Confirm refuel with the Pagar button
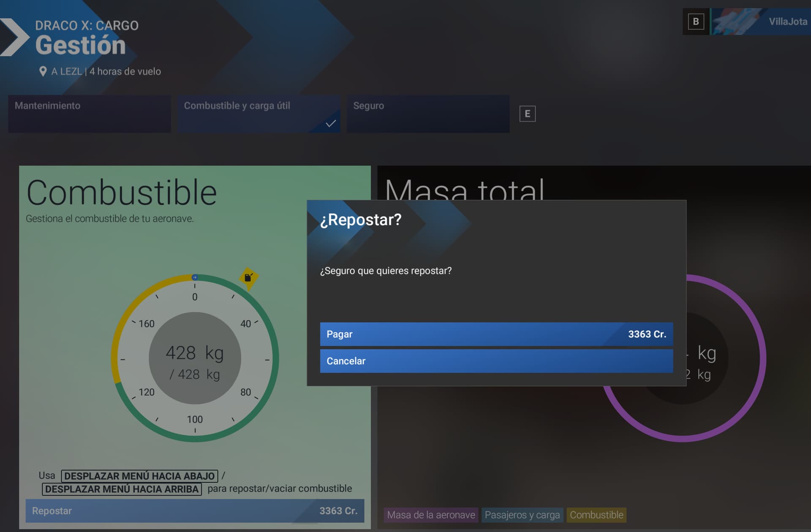The height and width of the screenshot is (532, 811). pyautogui.click(x=496, y=334)
